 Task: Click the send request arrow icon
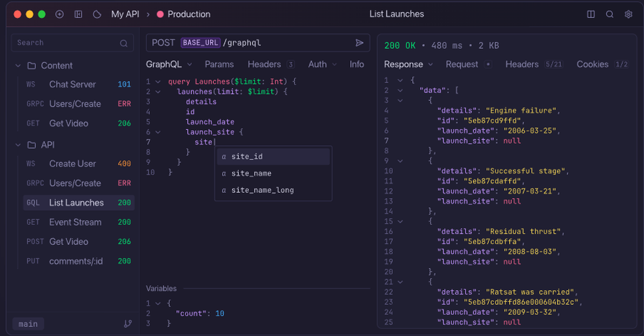(x=359, y=43)
